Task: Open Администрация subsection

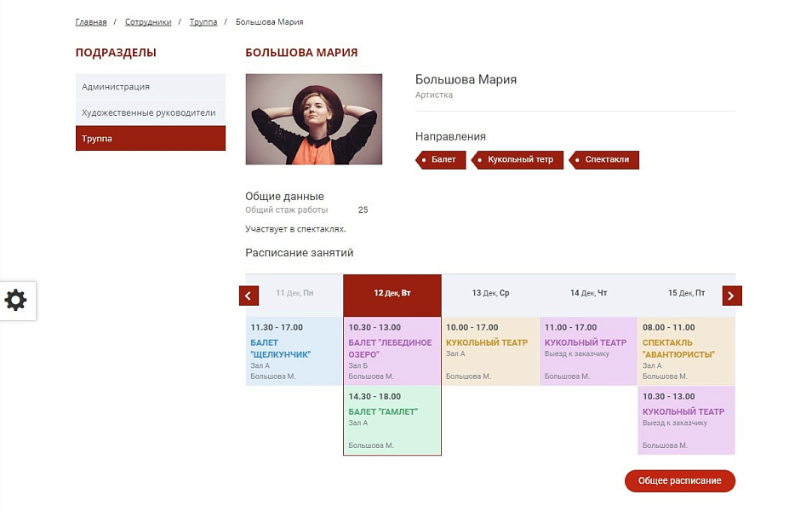Action: coord(150,87)
